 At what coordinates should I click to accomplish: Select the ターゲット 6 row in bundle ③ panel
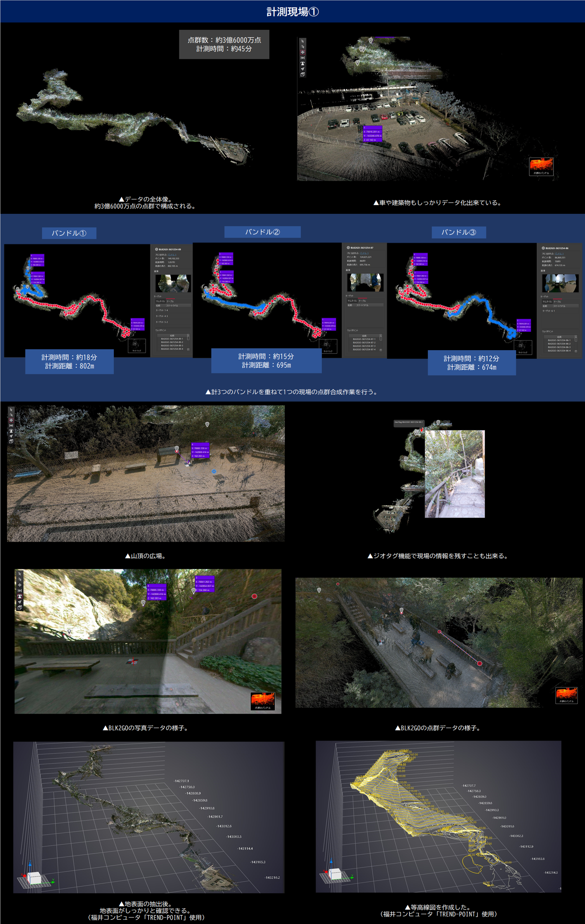(x=561, y=311)
